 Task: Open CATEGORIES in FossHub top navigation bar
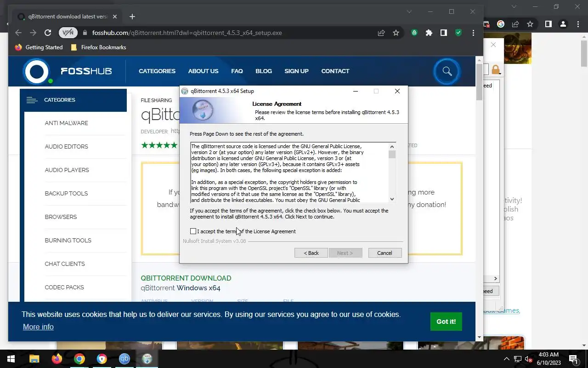[x=157, y=71]
